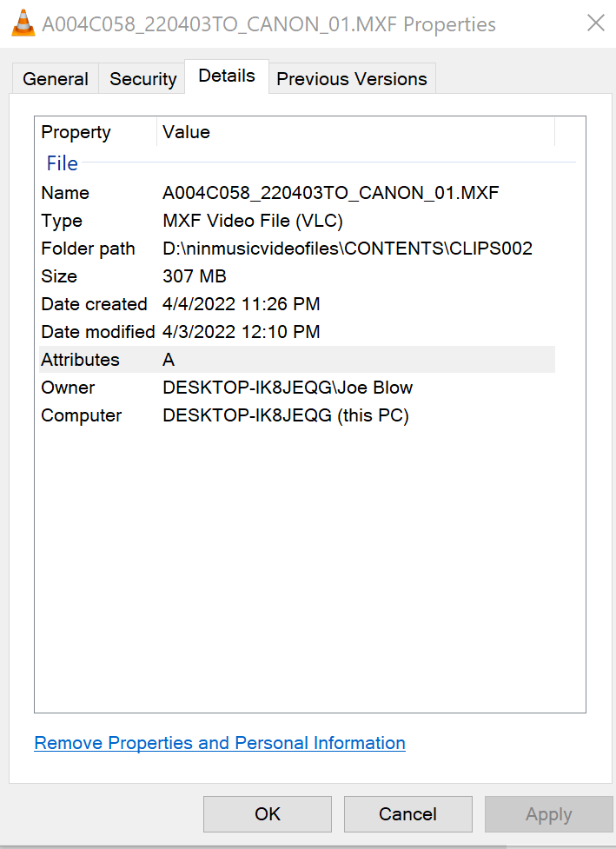
Task: Select the Details tab
Action: pyautogui.click(x=226, y=76)
